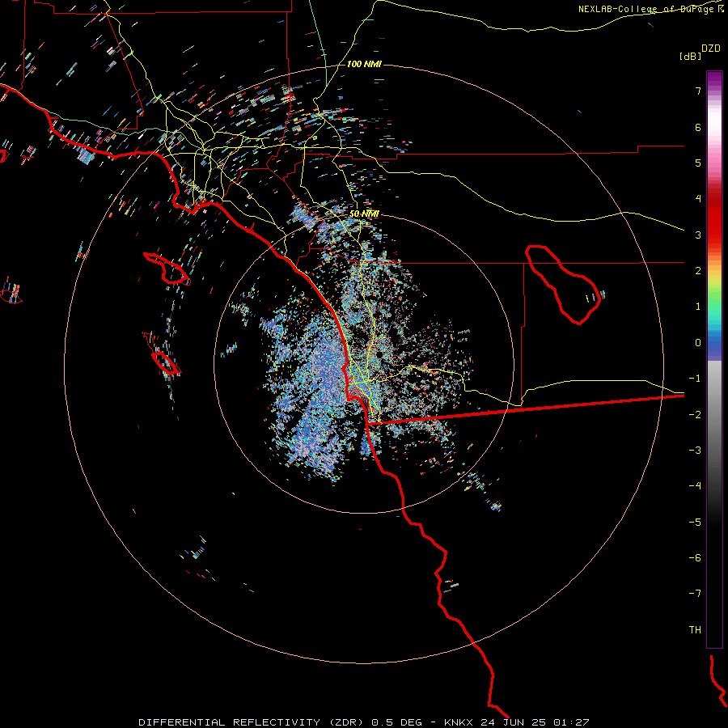Click the -3 dB value on color scale

[x=695, y=451]
